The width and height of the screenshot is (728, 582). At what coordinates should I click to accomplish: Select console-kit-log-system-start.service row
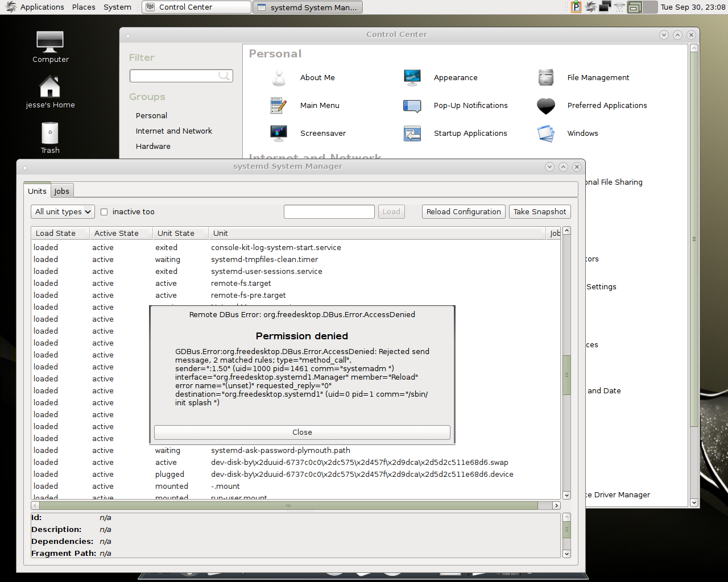296,247
